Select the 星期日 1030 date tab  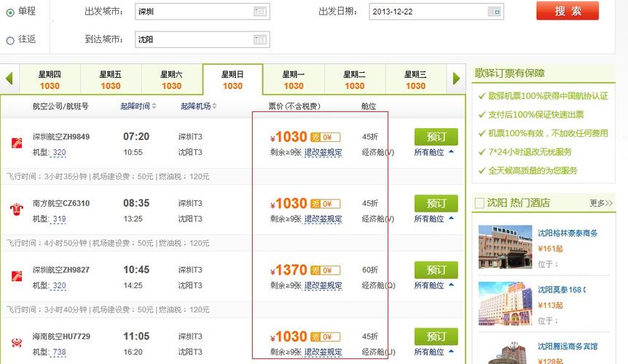[232, 80]
